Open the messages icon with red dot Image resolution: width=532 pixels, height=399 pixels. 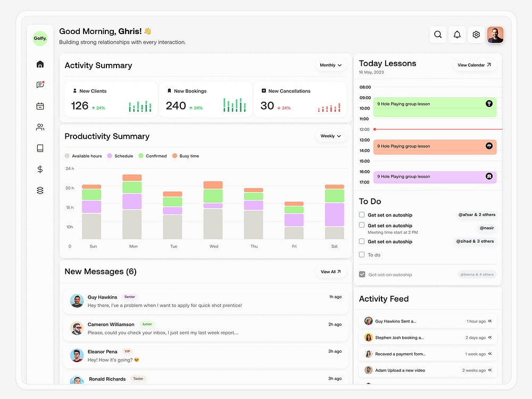(40, 85)
